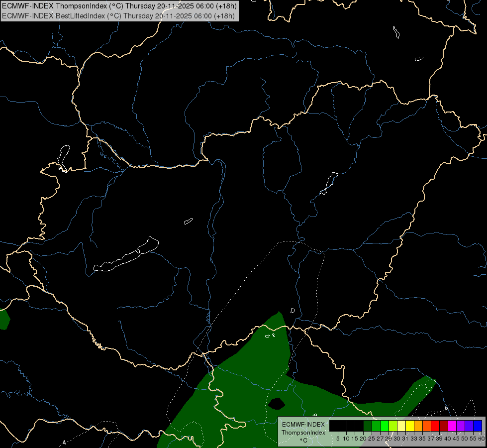Pick the bright red 37–39 legend swatch
This screenshot has height=448, width=487.
pos(435,426)
